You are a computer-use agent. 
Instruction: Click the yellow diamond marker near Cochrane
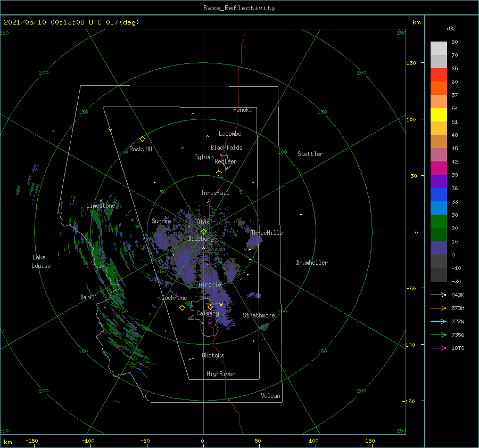click(182, 308)
